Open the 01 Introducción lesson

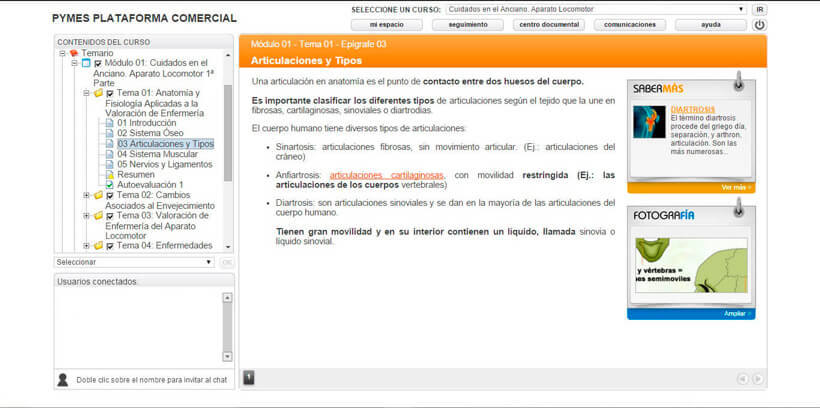pos(146,123)
